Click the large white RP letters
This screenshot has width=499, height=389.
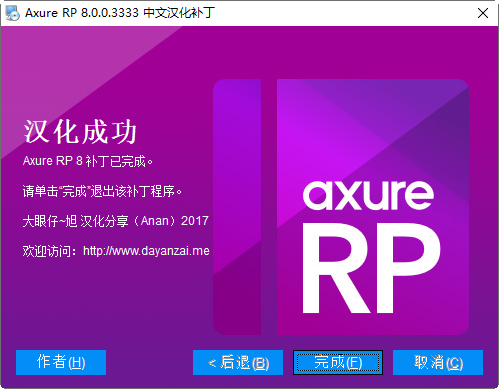coord(371,268)
